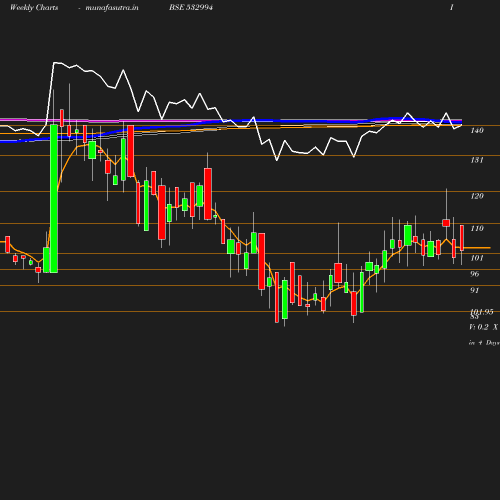
Task: Click the "in 4 Days" text
Action: coord(484,343)
